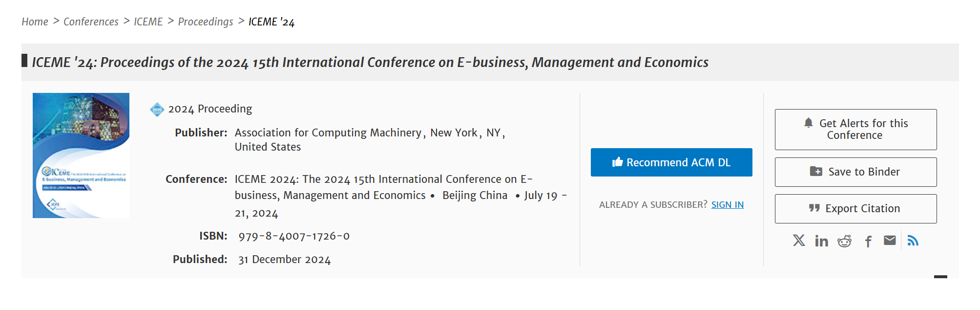
Task: Click the Recommend ACM DL button
Action: click(671, 162)
